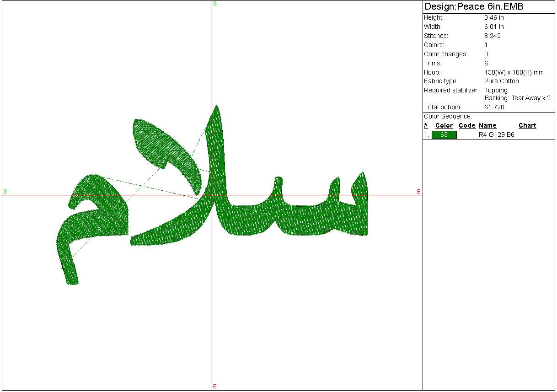
Task: Select the 8,242 stitches value
Action: tap(493, 36)
